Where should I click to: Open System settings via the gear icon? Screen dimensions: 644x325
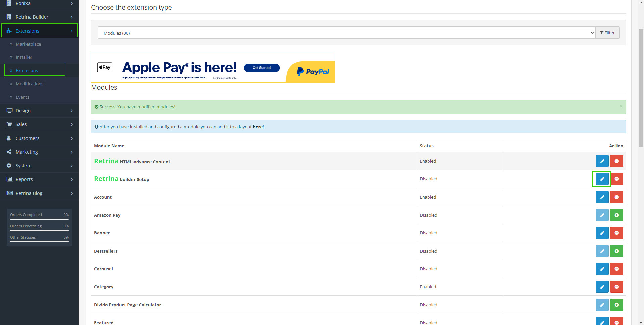[x=9, y=165]
